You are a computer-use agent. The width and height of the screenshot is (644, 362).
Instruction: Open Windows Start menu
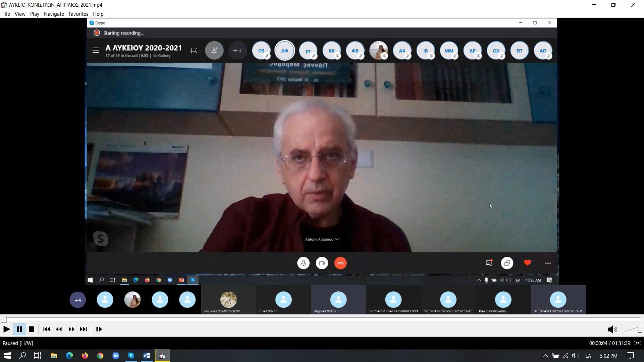click(x=7, y=356)
